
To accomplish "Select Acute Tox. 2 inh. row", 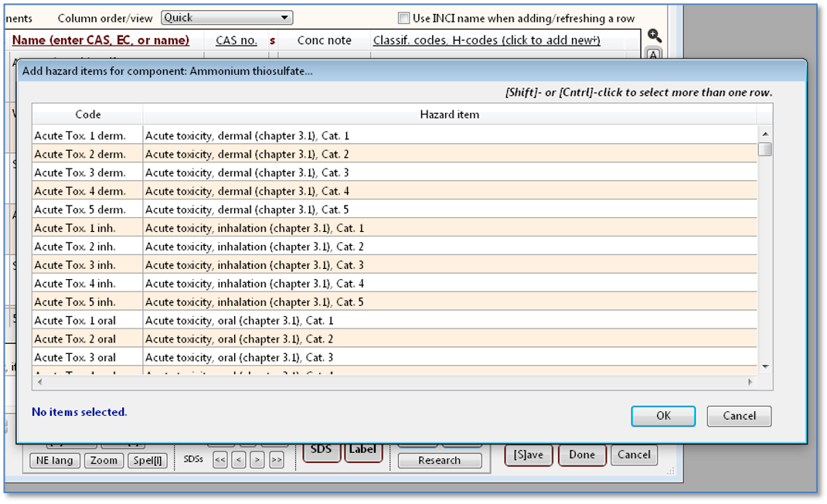I will [394, 247].
